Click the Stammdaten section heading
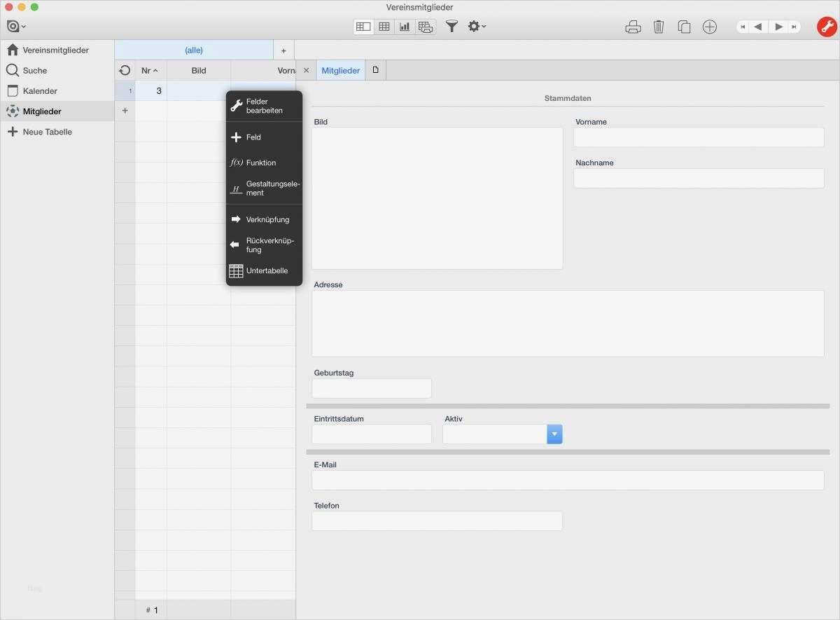Viewport: 840px width, 620px height. 568,99
